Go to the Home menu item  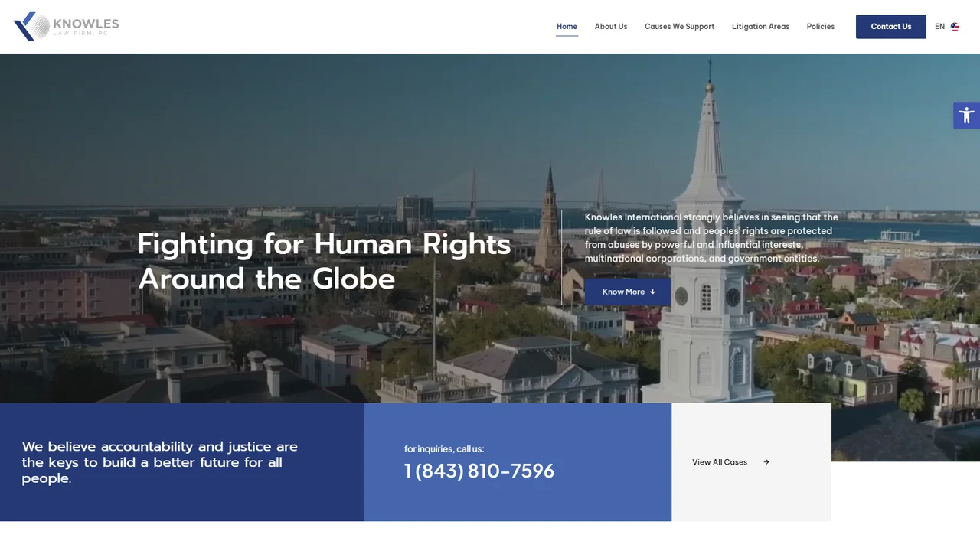[x=567, y=27]
